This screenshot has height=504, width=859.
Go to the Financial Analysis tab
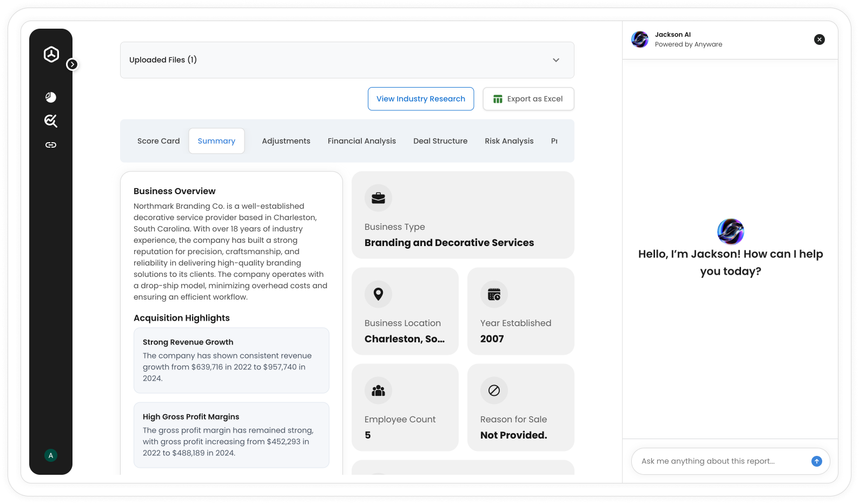(x=361, y=141)
